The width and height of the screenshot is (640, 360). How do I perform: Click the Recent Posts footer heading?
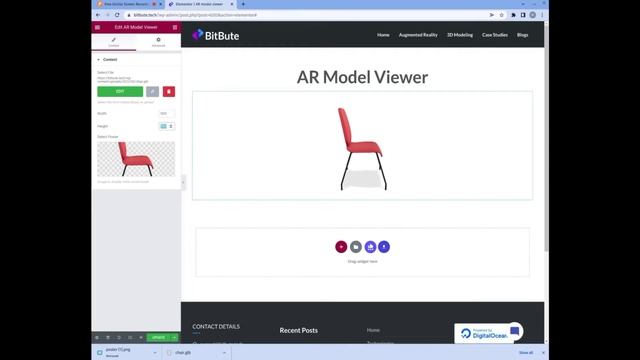click(298, 330)
